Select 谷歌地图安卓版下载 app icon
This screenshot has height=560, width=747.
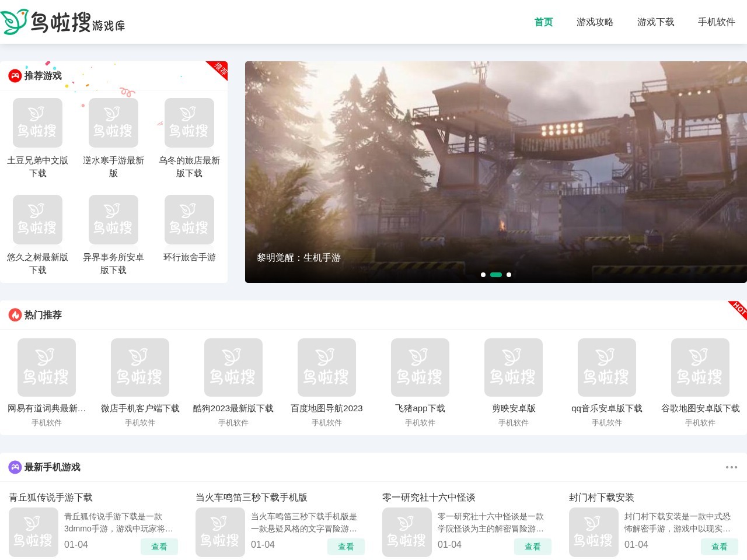coord(700,367)
